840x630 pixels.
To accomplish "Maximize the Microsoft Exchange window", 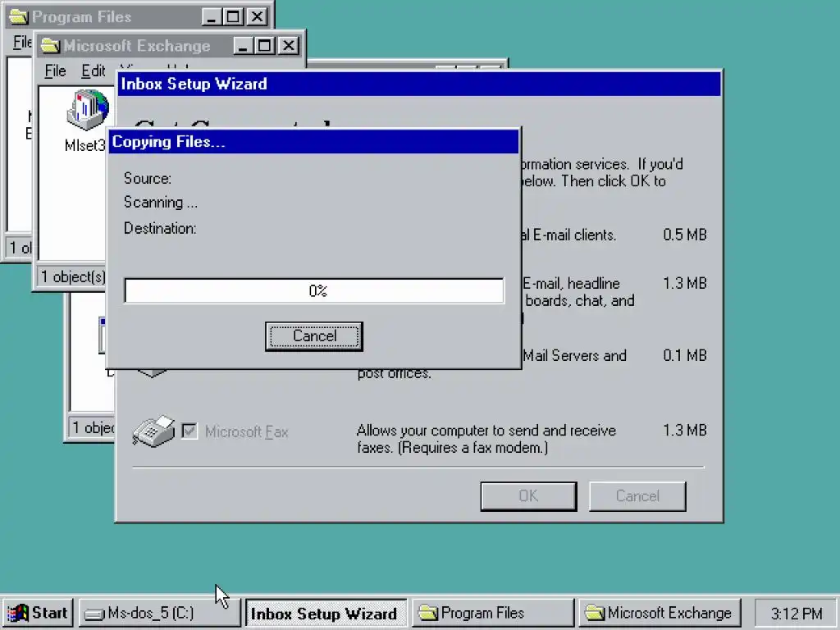I will pyautogui.click(x=264, y=46).
